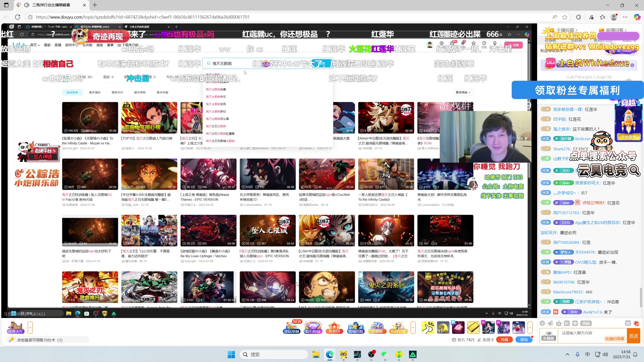Screen dimensions: 644x362
Task: Click the browser address bar URL
Action: point(143,17)
